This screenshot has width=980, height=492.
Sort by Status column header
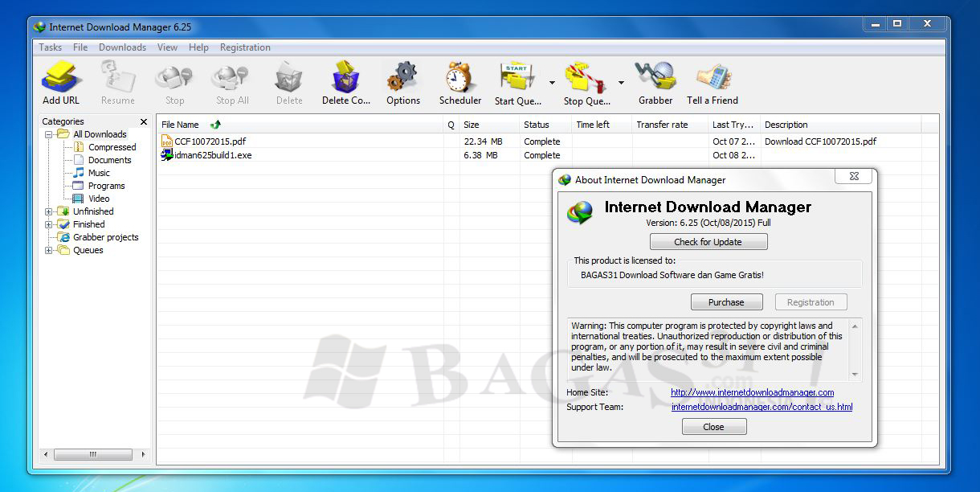pyautogui.click(x=545, y=125)
